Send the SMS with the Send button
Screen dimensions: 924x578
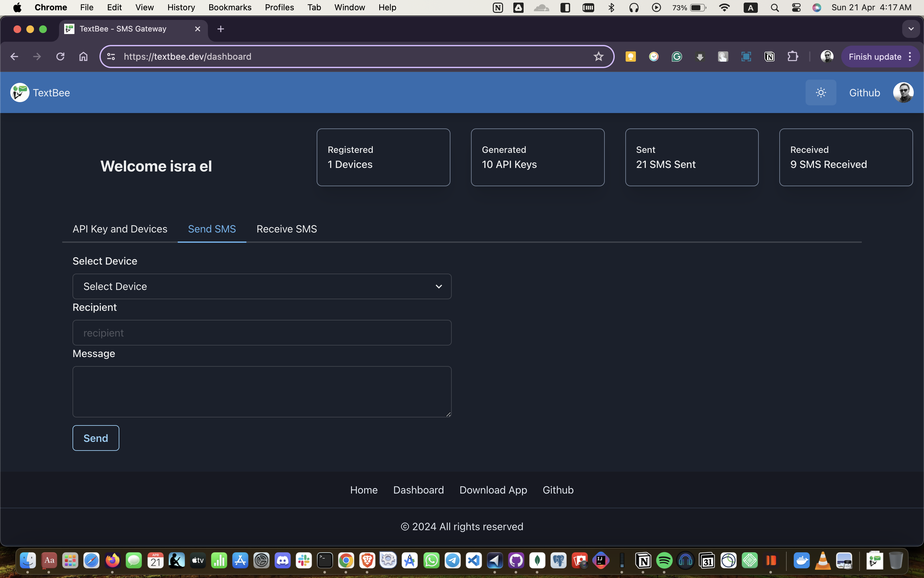pyautogui.click(x=96, y=438)
